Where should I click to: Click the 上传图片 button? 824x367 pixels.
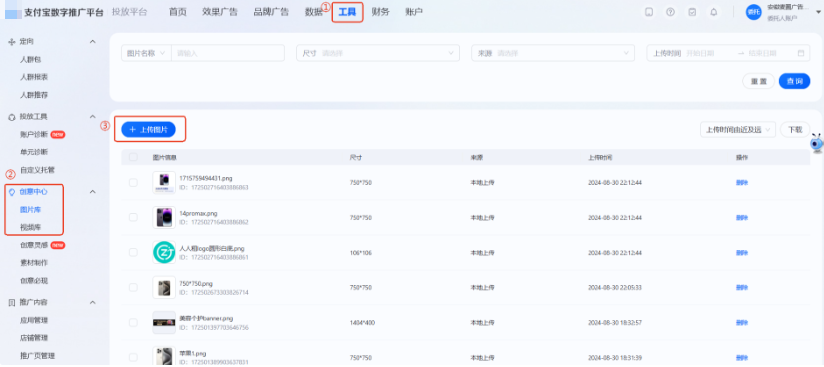click(148, 129)
